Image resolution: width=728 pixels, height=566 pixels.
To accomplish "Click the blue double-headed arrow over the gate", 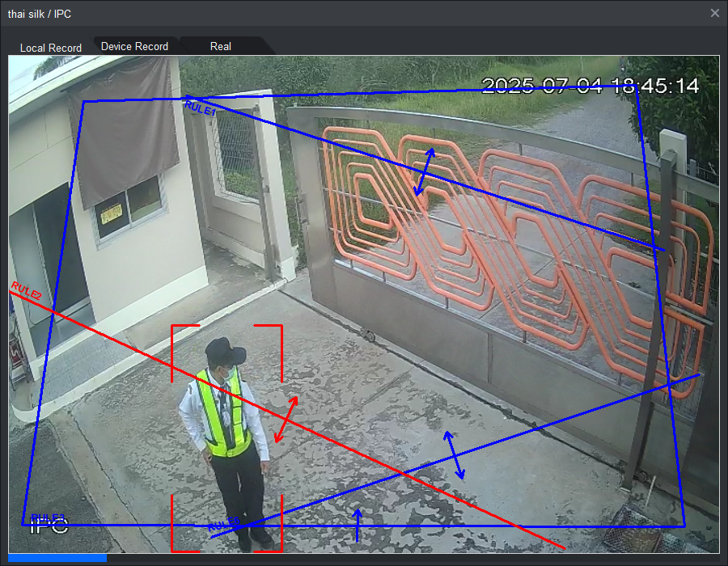I will 425,171.
